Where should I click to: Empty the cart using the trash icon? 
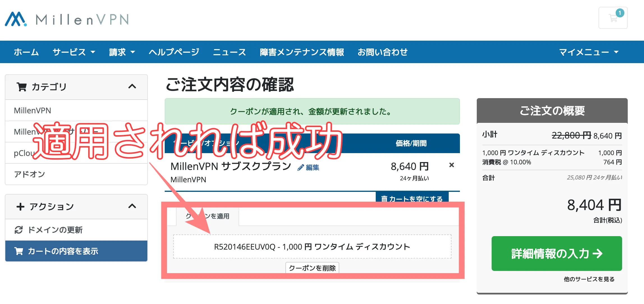point(385,199)
